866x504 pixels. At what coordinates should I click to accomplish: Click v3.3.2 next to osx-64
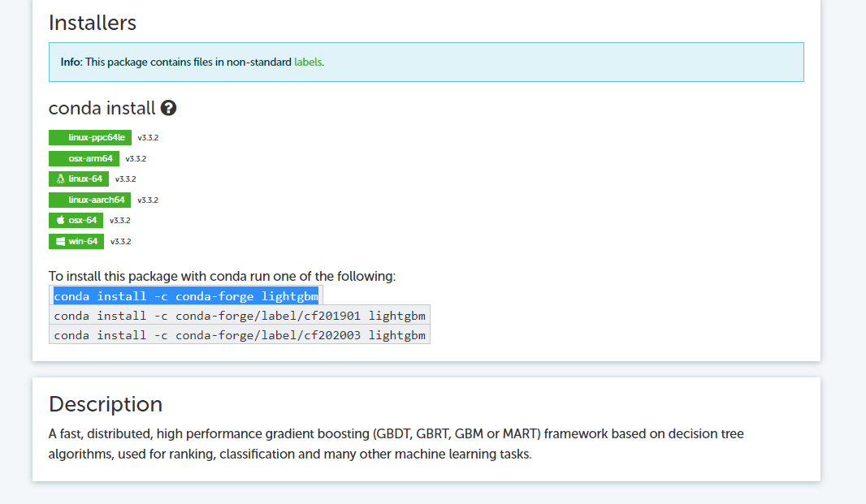click(120, 220)
